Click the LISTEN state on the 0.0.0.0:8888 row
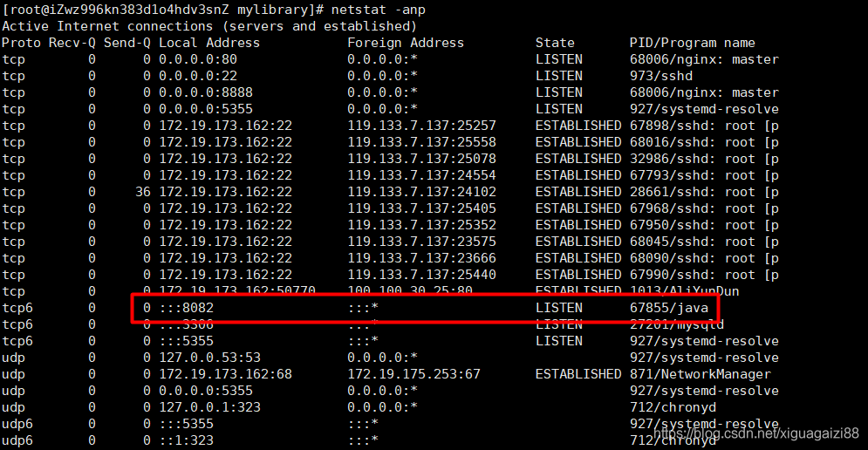The width and height of the screenshot is (868, 450). click(558, 92)
